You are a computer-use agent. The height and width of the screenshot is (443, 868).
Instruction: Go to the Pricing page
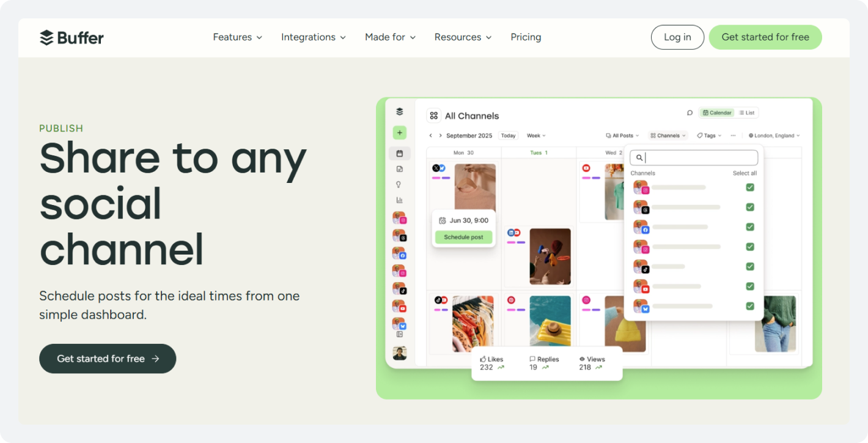point(526,37)
